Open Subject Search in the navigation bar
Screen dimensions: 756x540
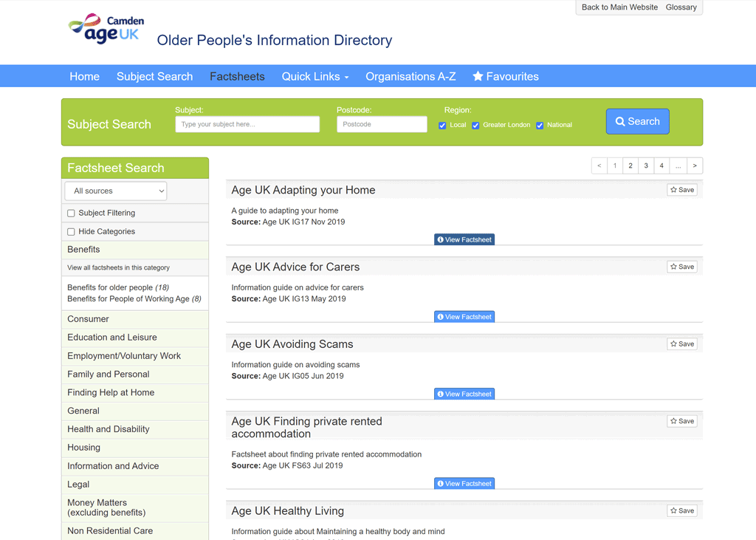pos(155,76)
